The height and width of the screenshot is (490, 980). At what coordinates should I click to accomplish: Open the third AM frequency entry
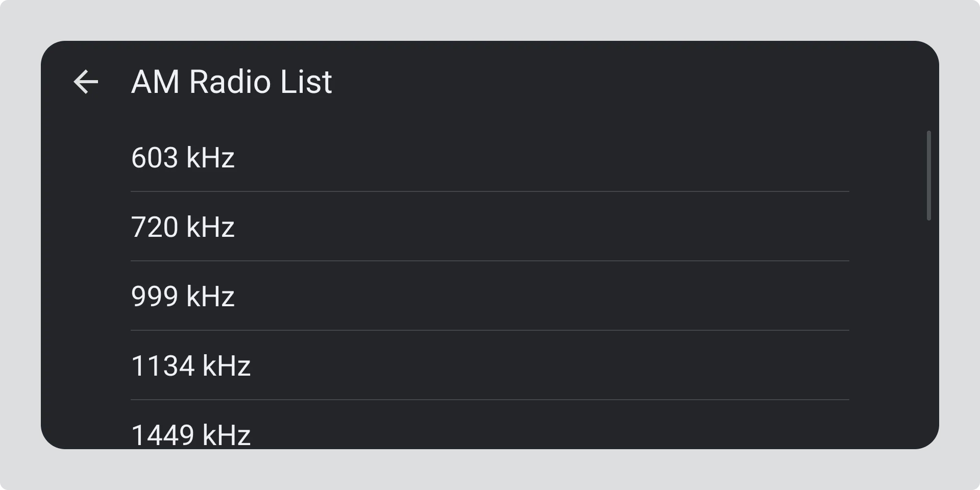(x=183, y=296)
